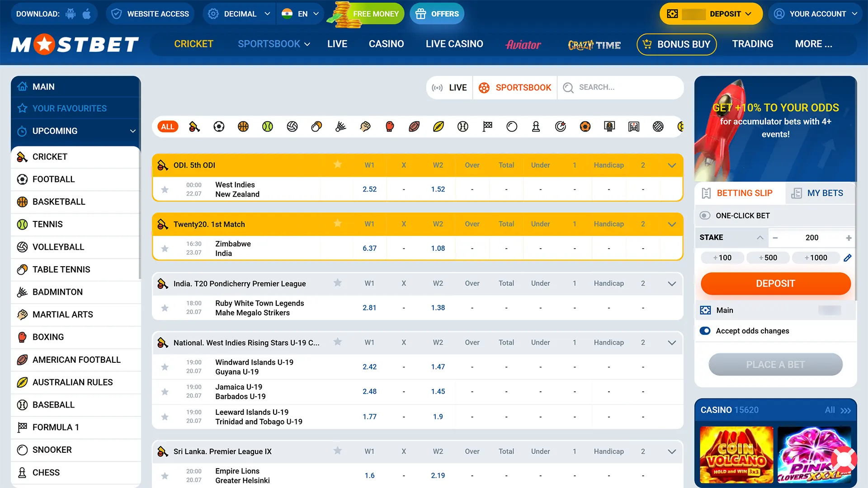Screen dimensions: 868x488
Task: Select cricket icon in sports filter row
Action: [194, 127]
